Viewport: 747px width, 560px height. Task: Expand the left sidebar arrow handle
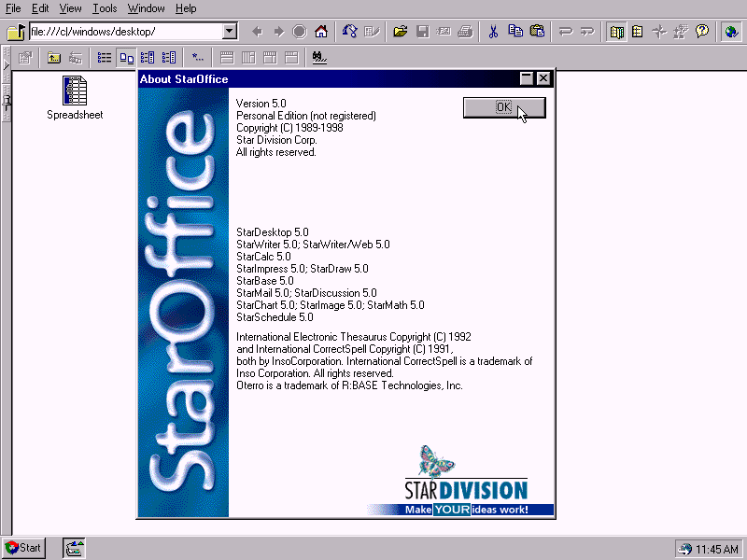(x=7, y=63)
